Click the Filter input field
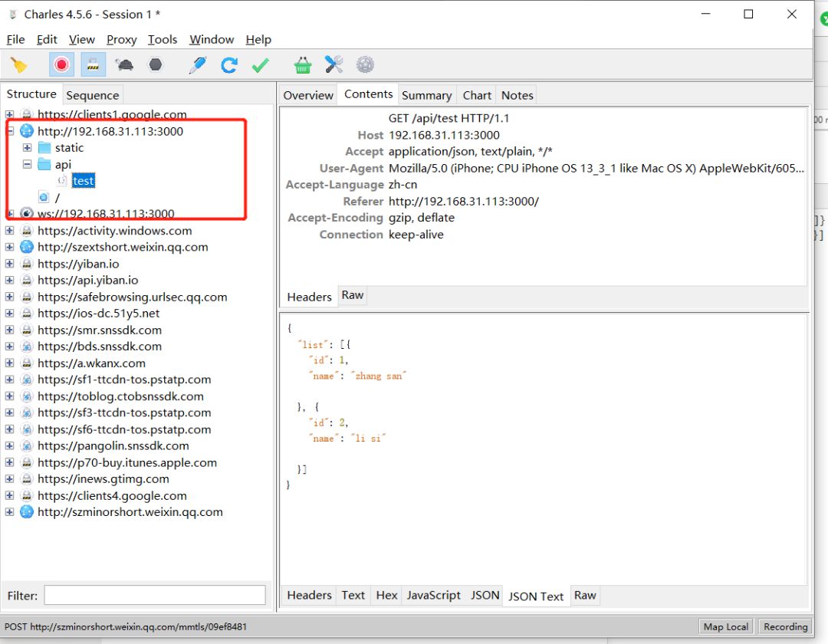828x644 pixels. [x=155, y=595]
